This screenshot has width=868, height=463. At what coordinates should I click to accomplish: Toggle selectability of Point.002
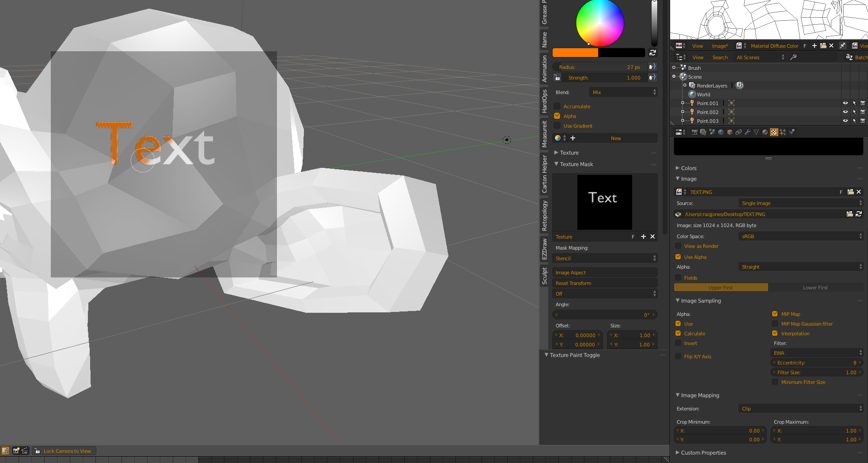[854, 112]
